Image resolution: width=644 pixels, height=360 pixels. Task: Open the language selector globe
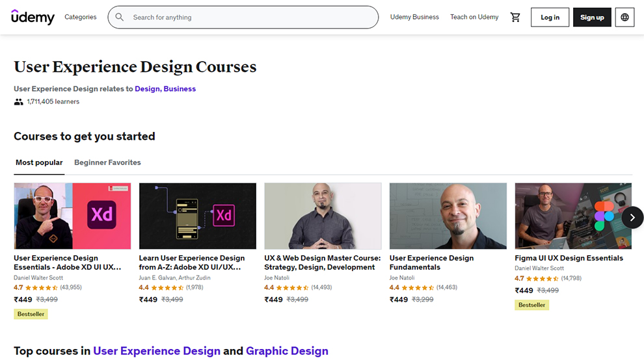pyautogui.click(x=624, y=18)
